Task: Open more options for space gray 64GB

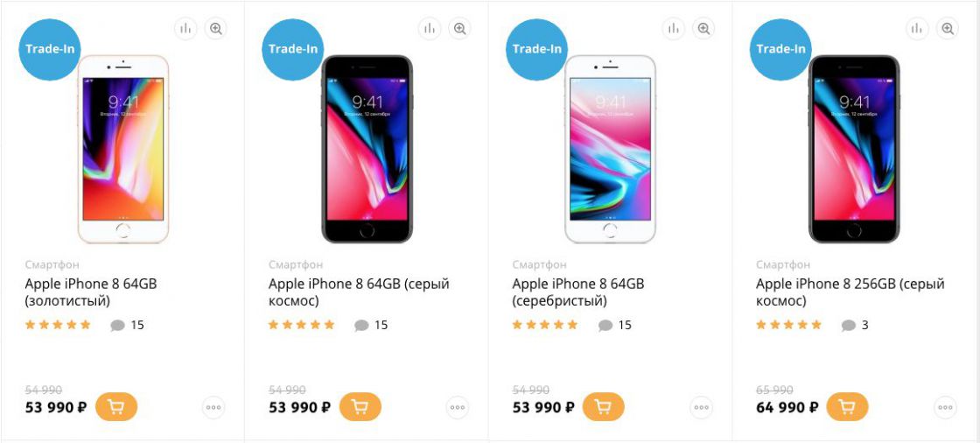Action: pos(458,407)
